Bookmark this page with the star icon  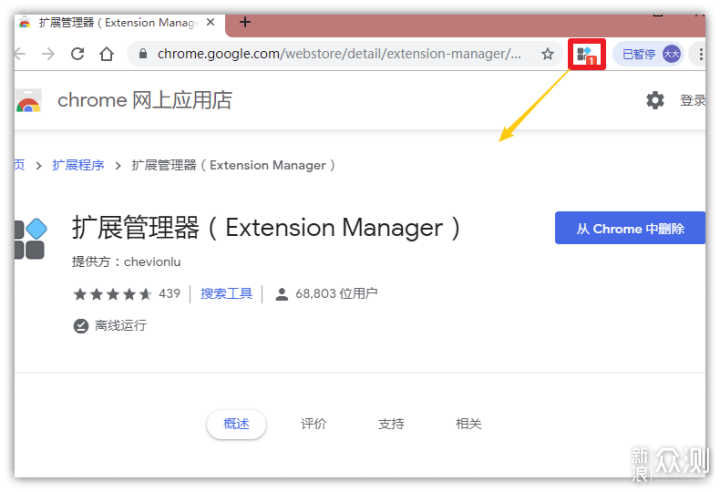(x=547, y=54)
